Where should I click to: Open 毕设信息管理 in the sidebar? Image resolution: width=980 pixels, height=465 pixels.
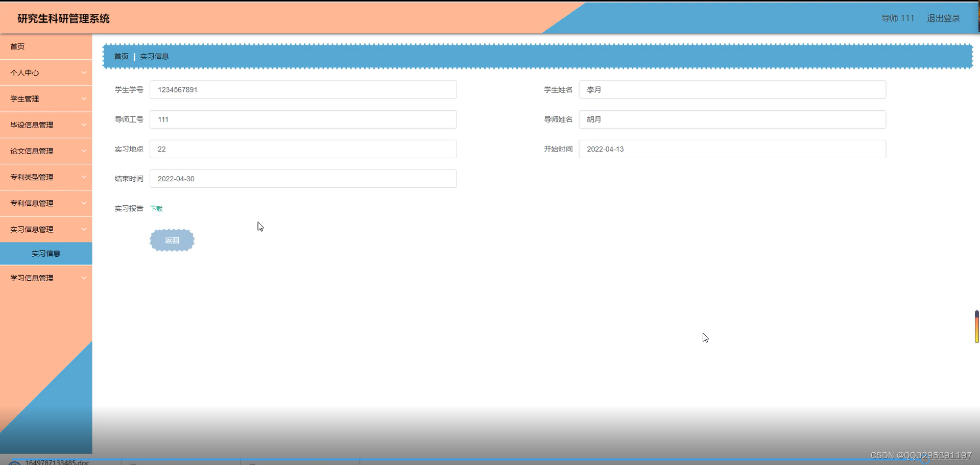click(46, 125)
